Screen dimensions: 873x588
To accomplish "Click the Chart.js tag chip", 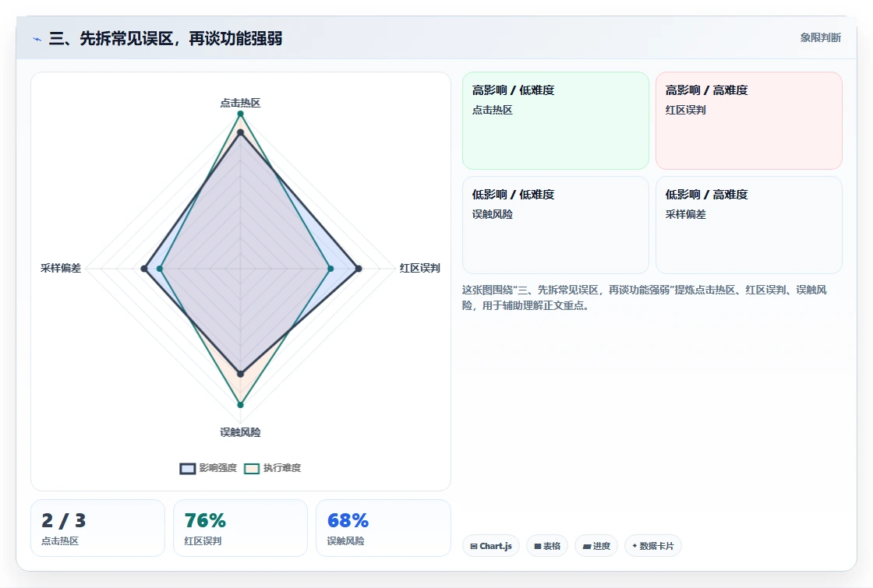I will pos(490,546).
